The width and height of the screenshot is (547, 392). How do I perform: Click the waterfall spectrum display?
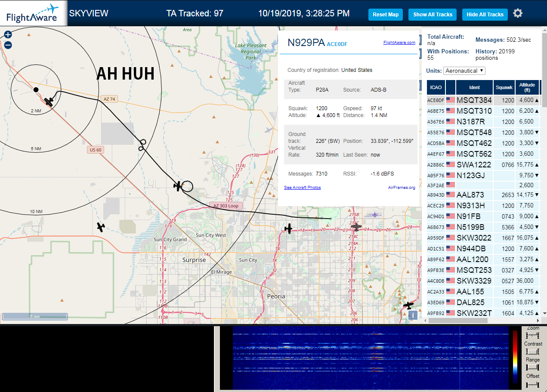coord(371,358)
